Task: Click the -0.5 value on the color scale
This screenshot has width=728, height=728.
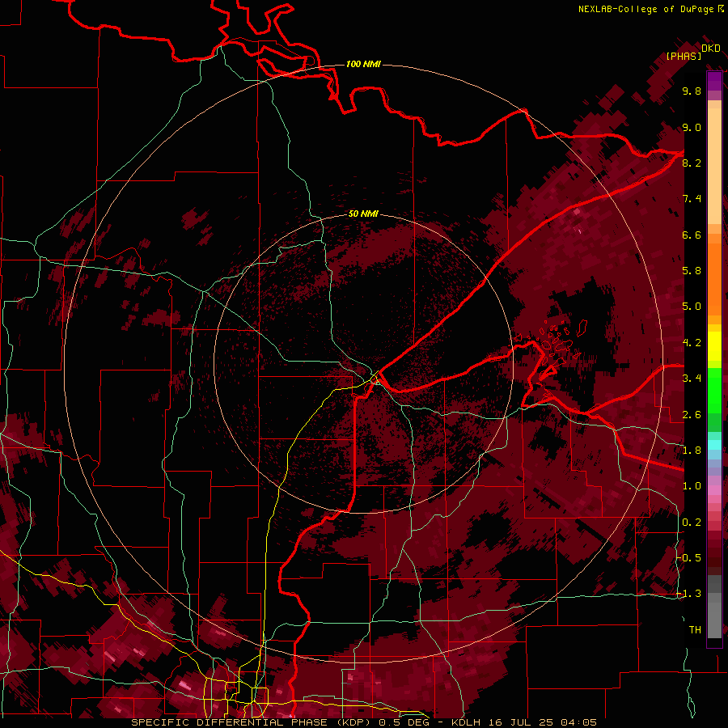Action: (689, 557)
